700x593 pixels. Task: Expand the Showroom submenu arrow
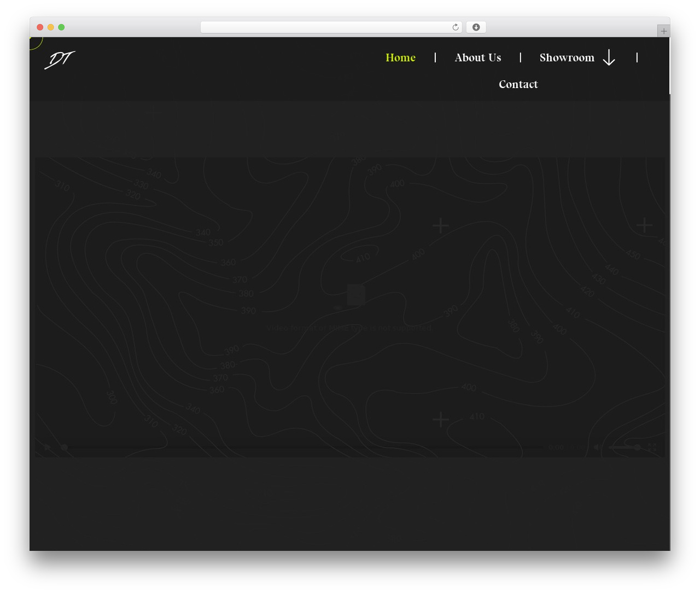(x=609, y=57)
